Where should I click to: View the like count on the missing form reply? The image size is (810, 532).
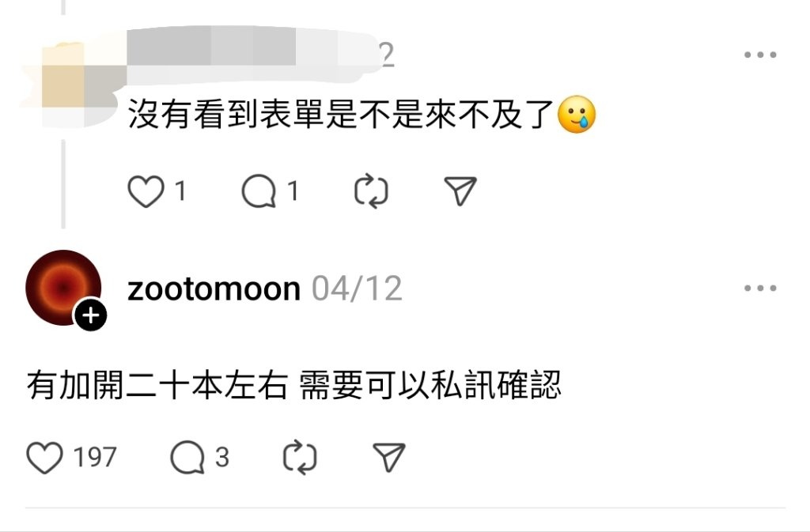tap(180, 191)
